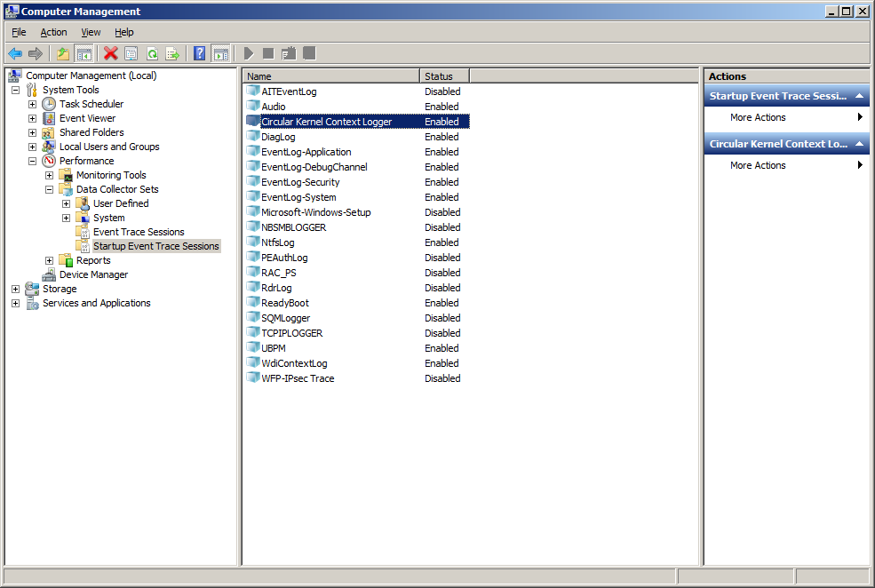Click the AITEventLog session icon
Image resolution: width=875 pixels, height=588 pixels.
point(253,91)
